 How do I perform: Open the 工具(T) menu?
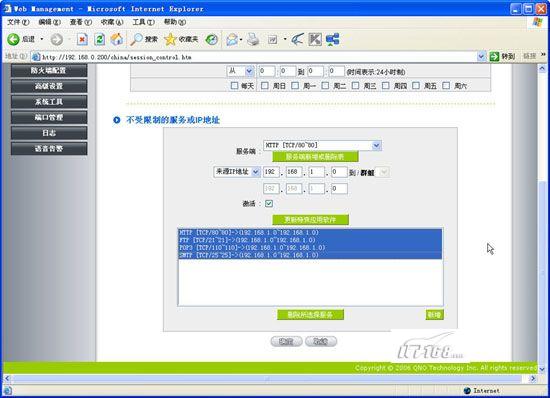coord(143,22)
